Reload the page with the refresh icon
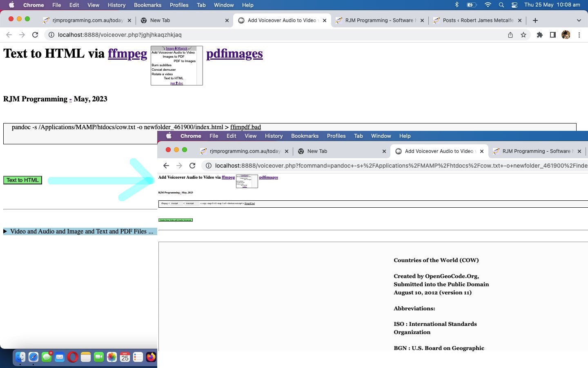Viewport: 588px width, 368px height. coord(35,35)
